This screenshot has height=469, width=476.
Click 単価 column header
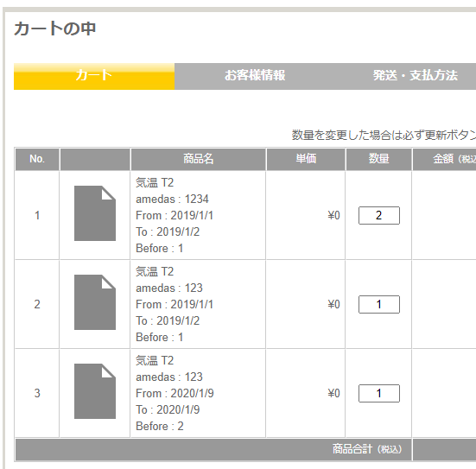pyautogui.click(x=306, y=159)
